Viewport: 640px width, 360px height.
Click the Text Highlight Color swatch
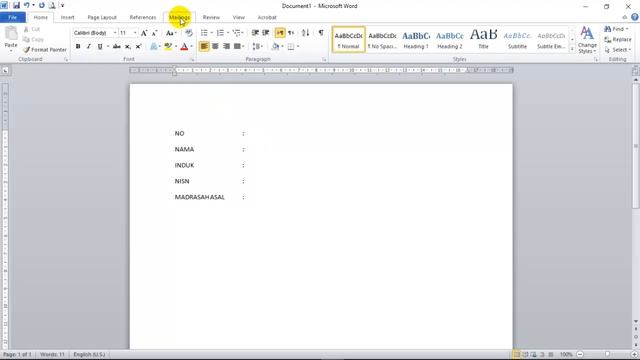click(168, 47)
